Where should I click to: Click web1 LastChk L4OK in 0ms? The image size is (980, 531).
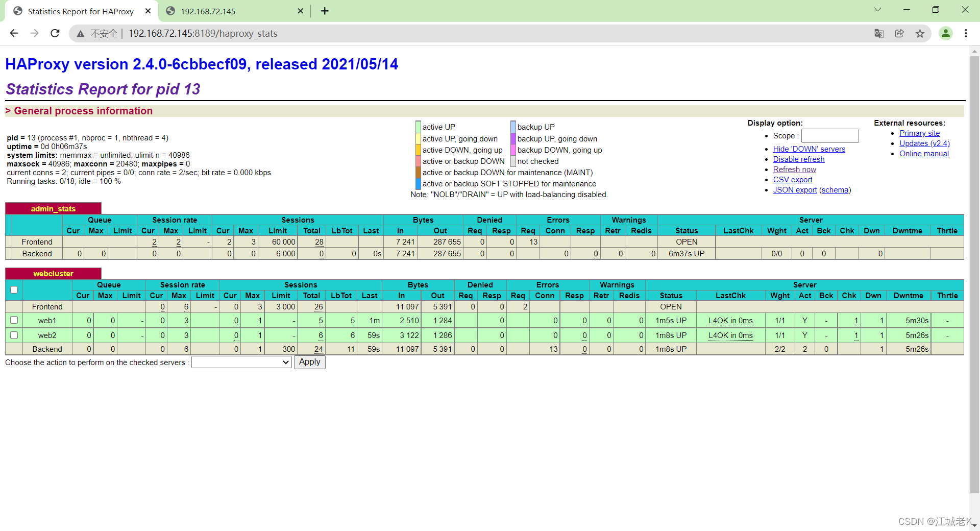coord(730,321)
